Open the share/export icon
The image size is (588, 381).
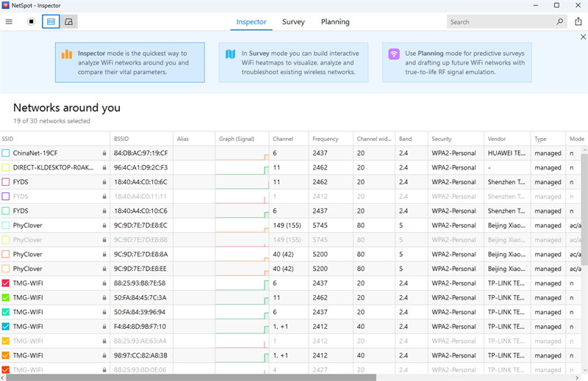tap(578, 22)
